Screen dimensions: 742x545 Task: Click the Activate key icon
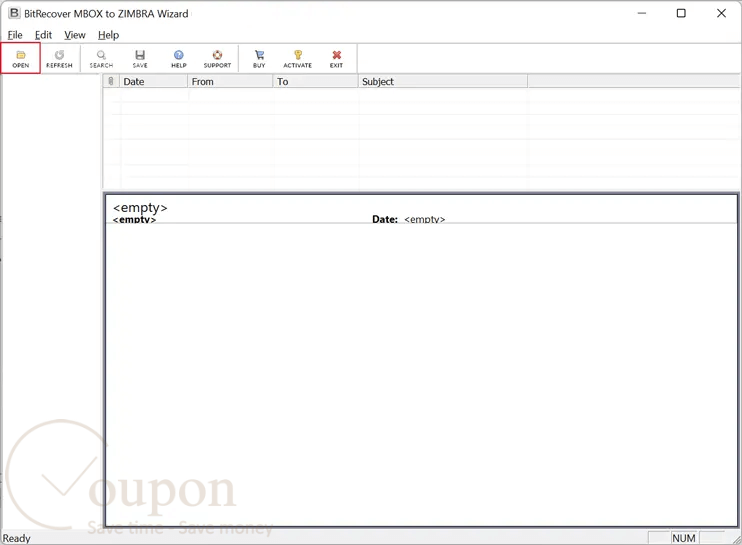coord(298,58)
